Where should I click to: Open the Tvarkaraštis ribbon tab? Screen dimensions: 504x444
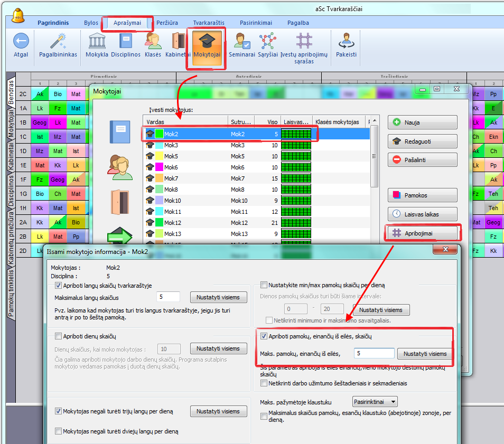209,23
